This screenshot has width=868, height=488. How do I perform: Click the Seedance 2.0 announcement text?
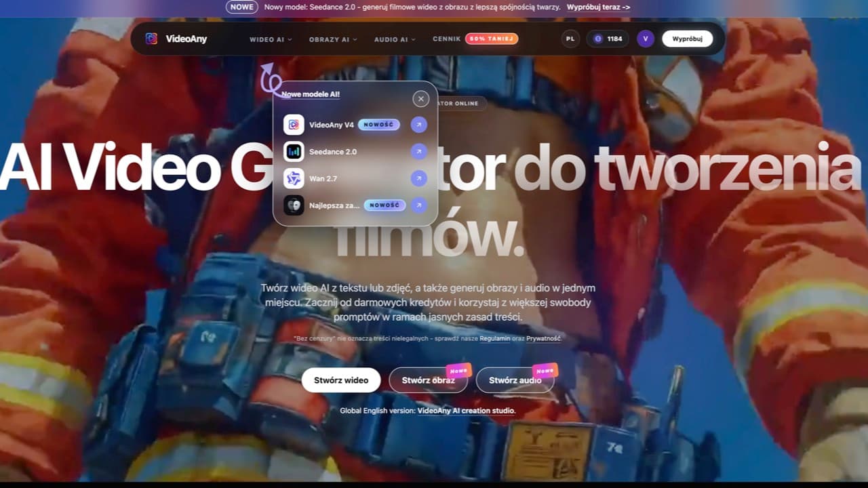412,7
